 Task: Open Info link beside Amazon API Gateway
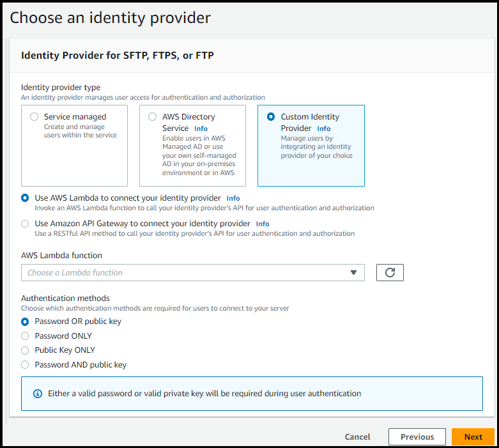click(x=263, y=224)
